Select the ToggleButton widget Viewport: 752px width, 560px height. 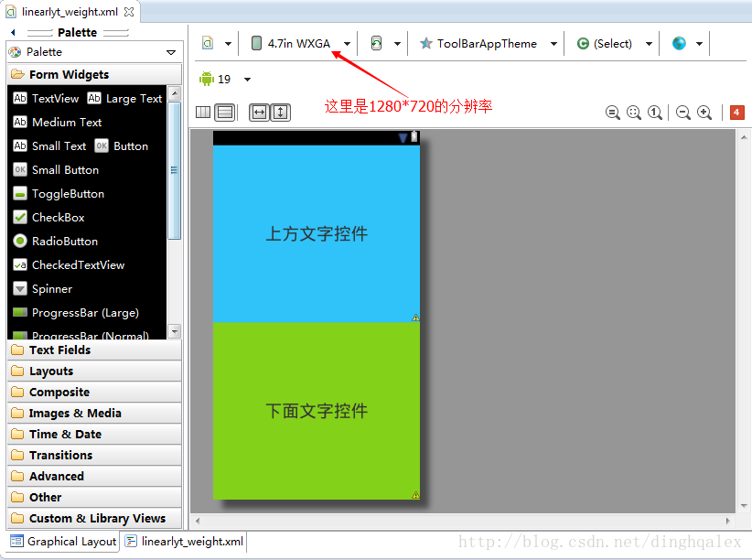click(59, 194)
